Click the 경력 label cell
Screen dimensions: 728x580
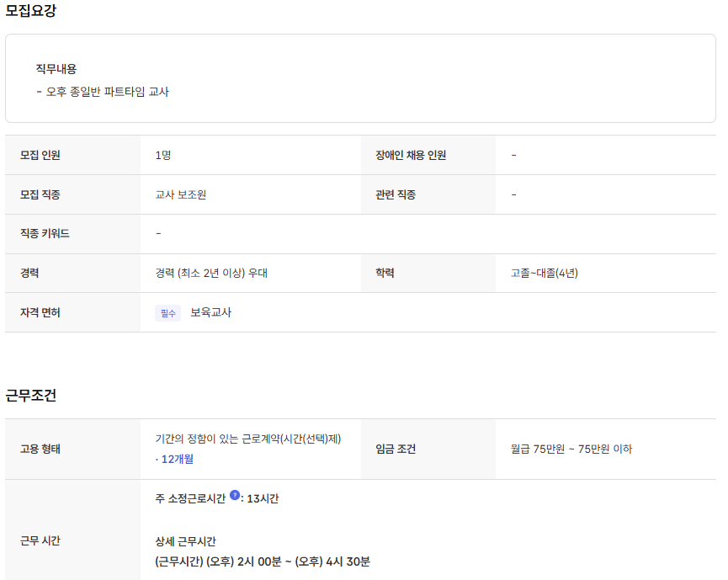[x=73, y=273]
